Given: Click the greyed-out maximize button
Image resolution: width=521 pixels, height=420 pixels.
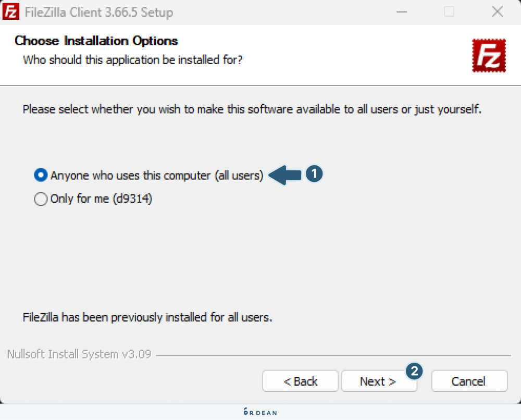Looking at the screenshot, I should coord(449,11).
